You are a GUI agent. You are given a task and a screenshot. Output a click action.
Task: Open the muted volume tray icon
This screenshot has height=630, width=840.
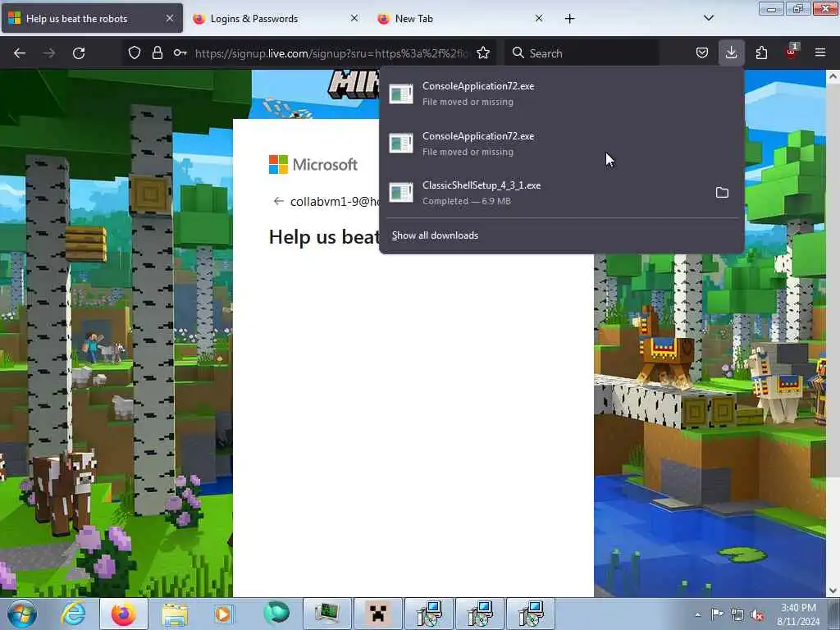tap(757, 614)
